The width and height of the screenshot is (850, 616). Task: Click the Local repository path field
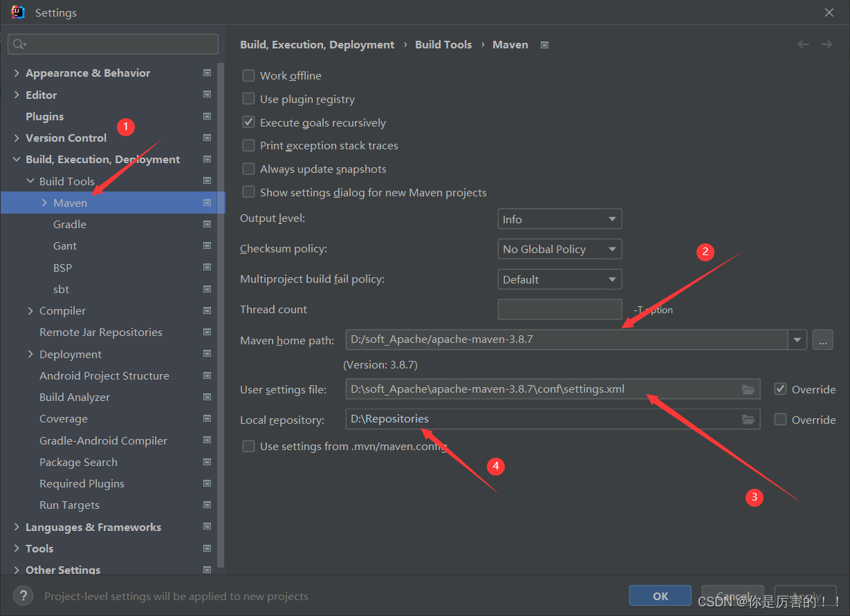[x=553, y=419]
